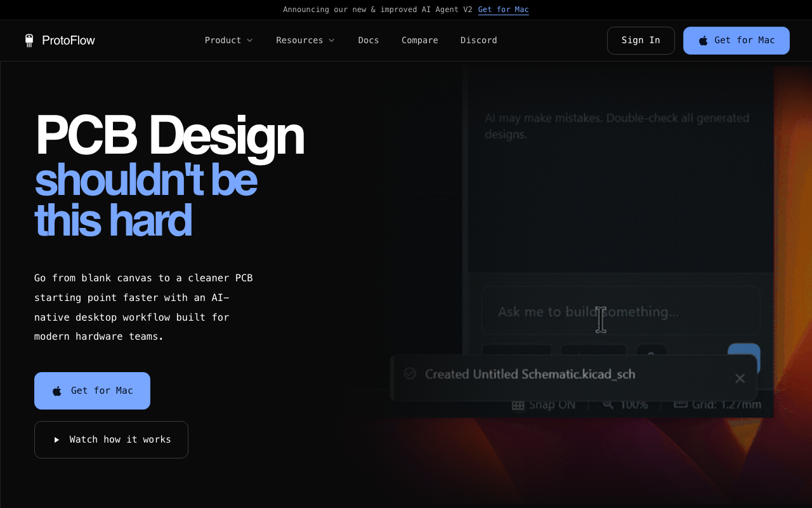This screenshot has height=508, width=812.
Task: Click the 'Go from blank canvas' description paragraph
Action: click(x=143, y=307)
